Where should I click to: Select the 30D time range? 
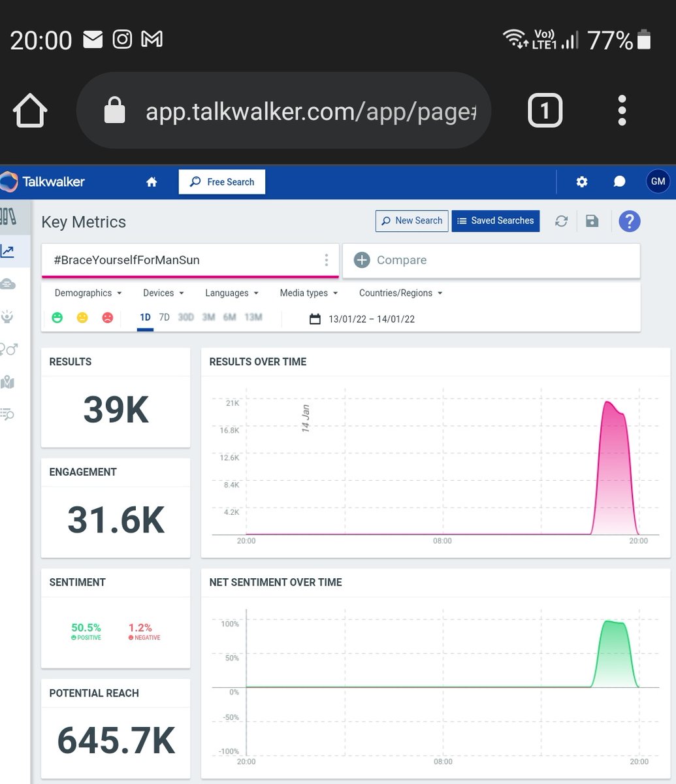pos(186,318)
